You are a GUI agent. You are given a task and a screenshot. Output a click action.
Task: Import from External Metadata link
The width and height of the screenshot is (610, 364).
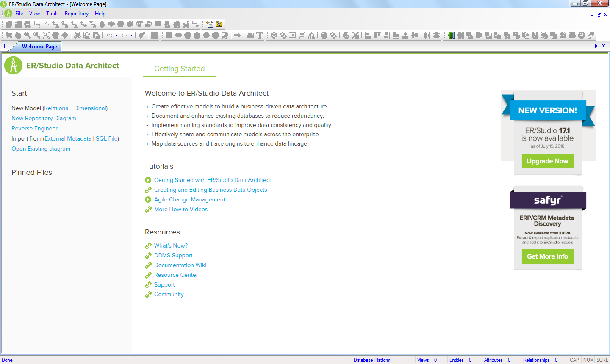[x=68, y=138]
